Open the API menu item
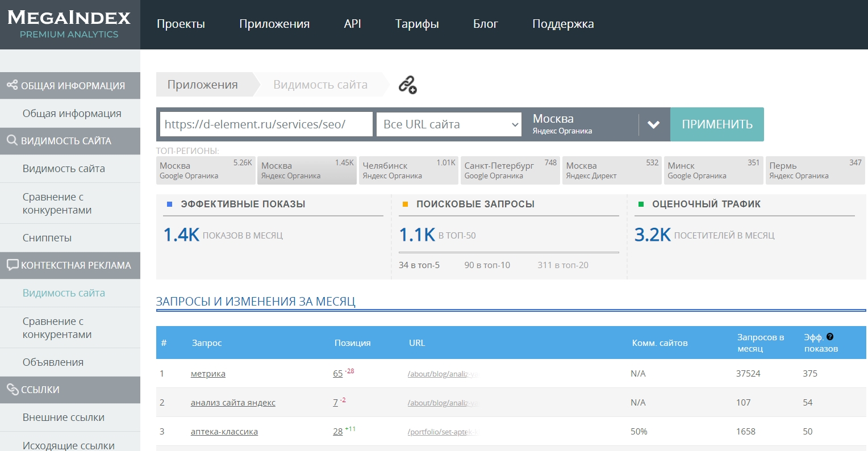 (352, 24)
